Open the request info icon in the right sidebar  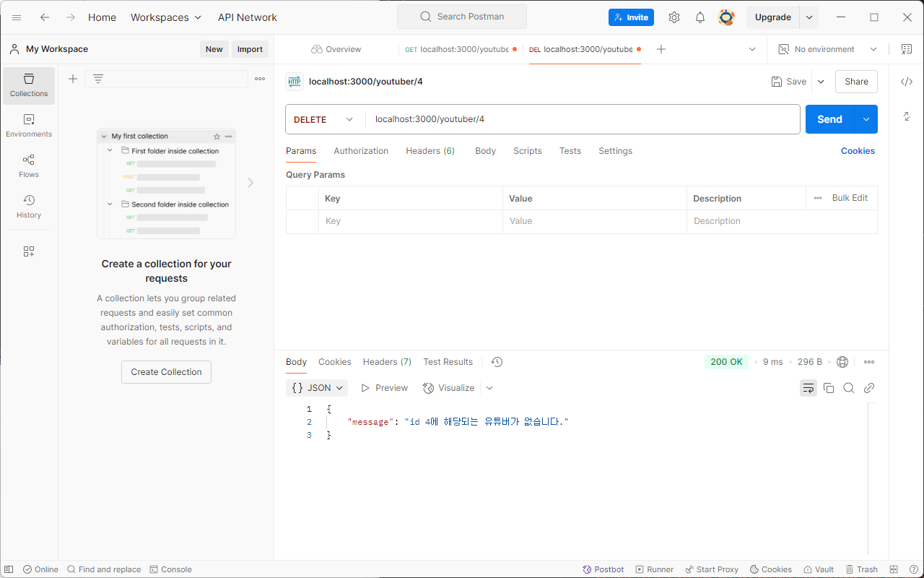[x=907, y=116]
